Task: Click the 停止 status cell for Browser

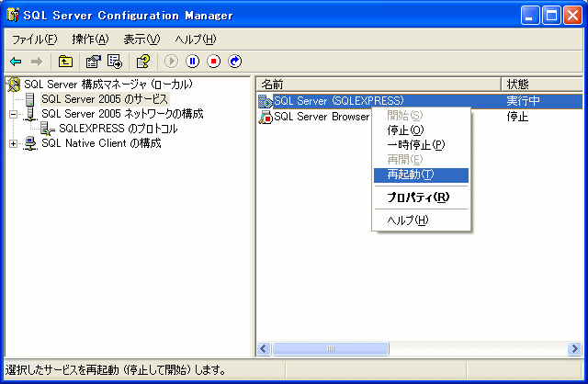Action: point(517,117)
